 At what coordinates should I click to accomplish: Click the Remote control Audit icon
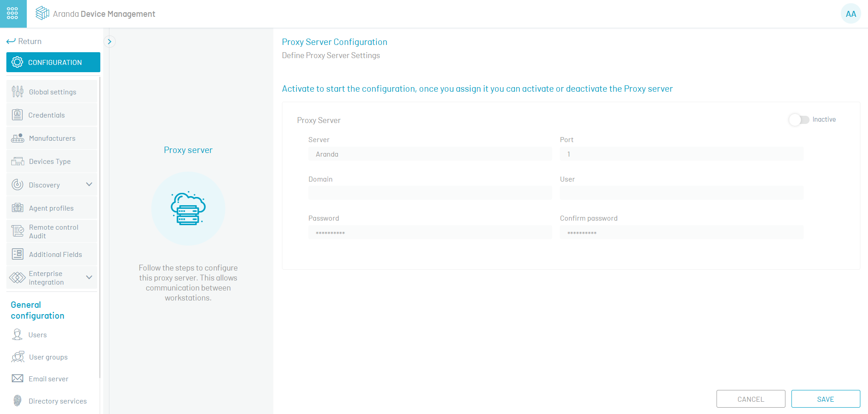18,231
